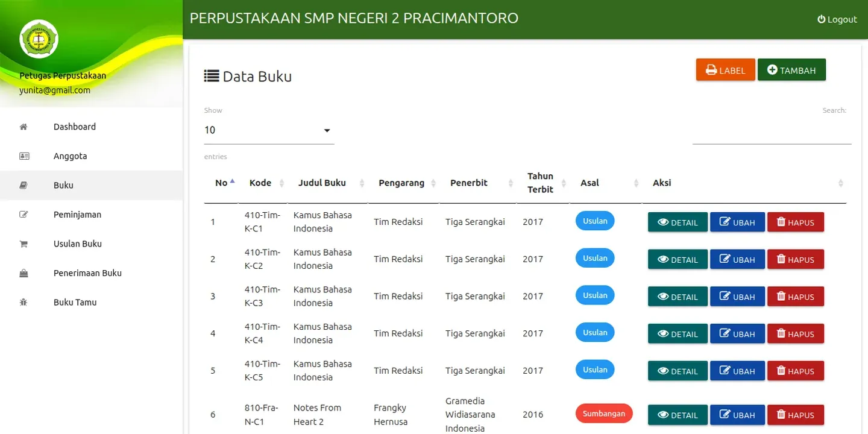Open the Buku Tamu menu

click(x=92, y=303)
